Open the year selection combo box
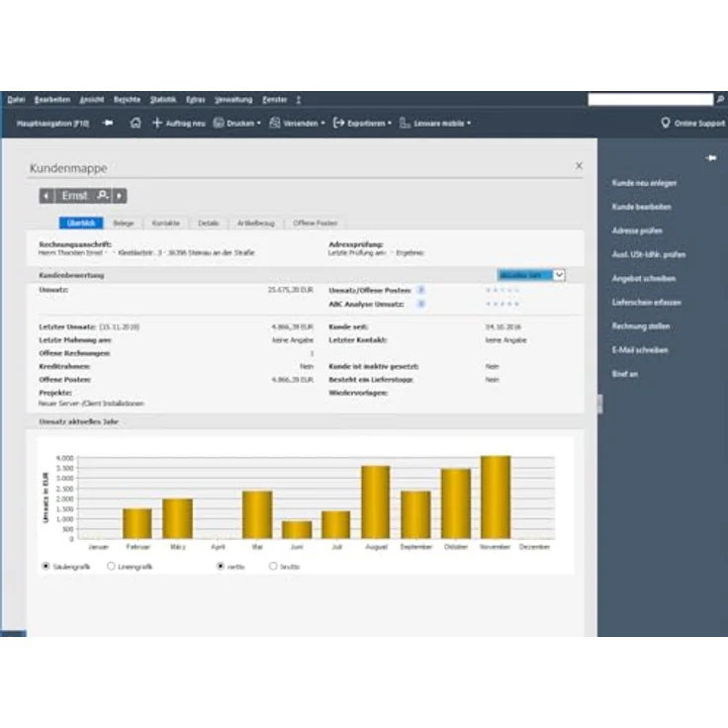The width and height of the screenshot is (728, 728). point(560,275)
